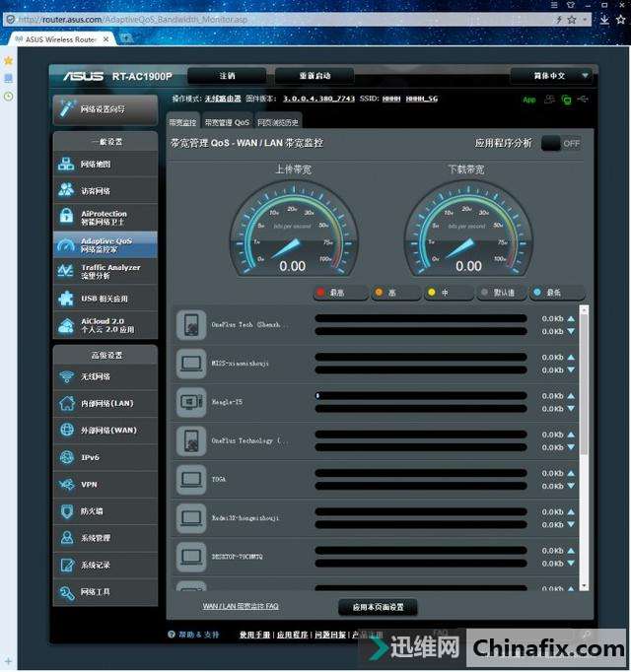This screenshot has height=672, width=631.
Task: Open IPv6 settings in sidebar
Action: (x=105, y=457)
